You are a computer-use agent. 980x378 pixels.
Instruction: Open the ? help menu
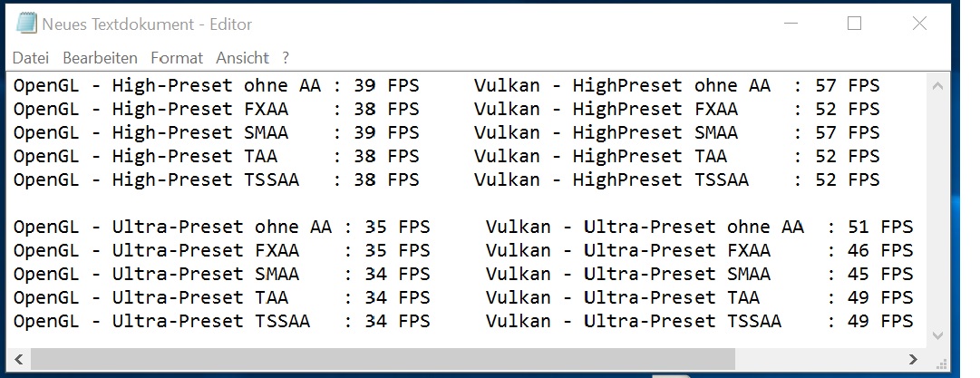pos(286,58)
